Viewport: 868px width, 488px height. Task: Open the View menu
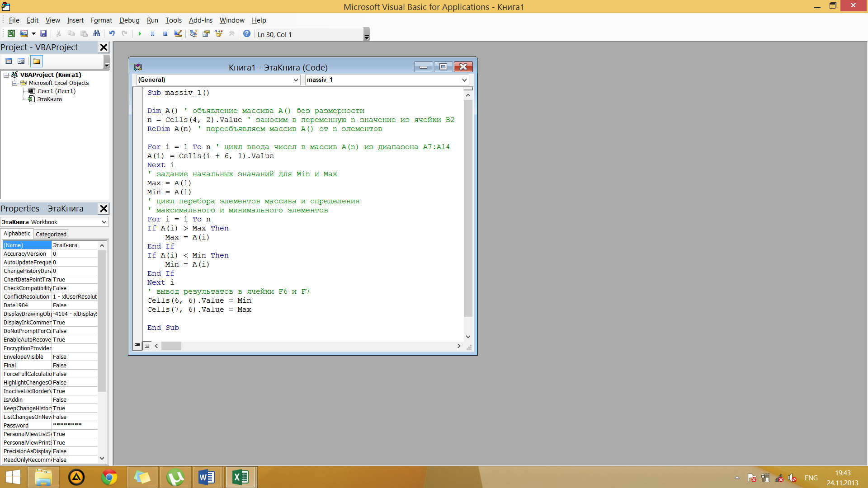click(x=52, y=20)
